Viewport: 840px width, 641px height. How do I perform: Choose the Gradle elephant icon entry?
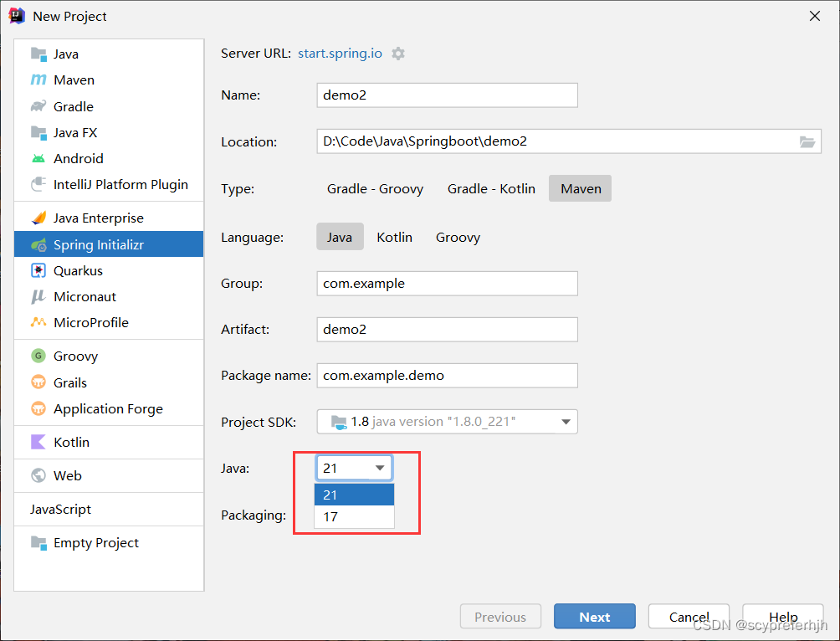(38, 106)
